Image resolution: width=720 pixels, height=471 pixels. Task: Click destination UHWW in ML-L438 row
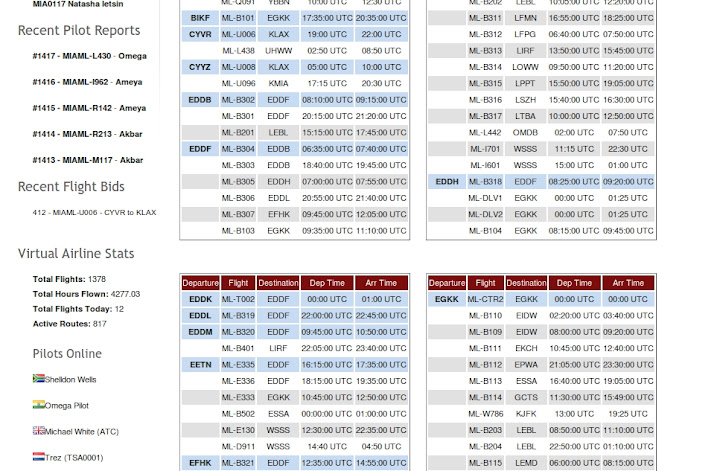278,50
